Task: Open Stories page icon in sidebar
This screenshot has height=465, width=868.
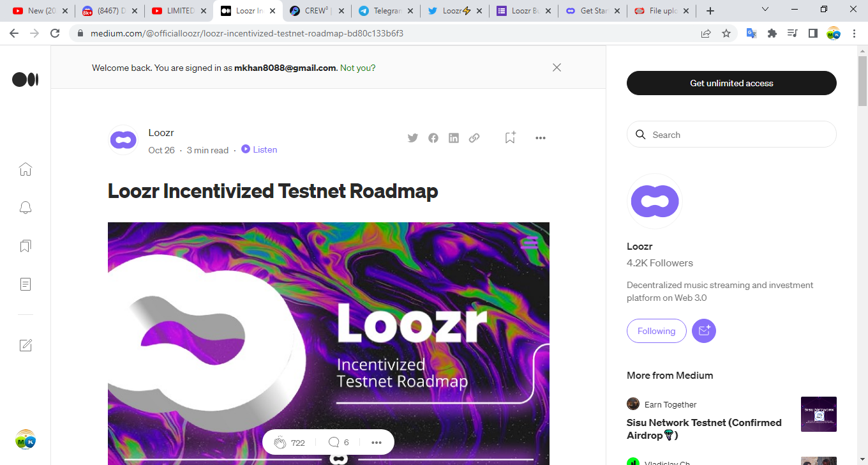Action: (x=26, y=284)
